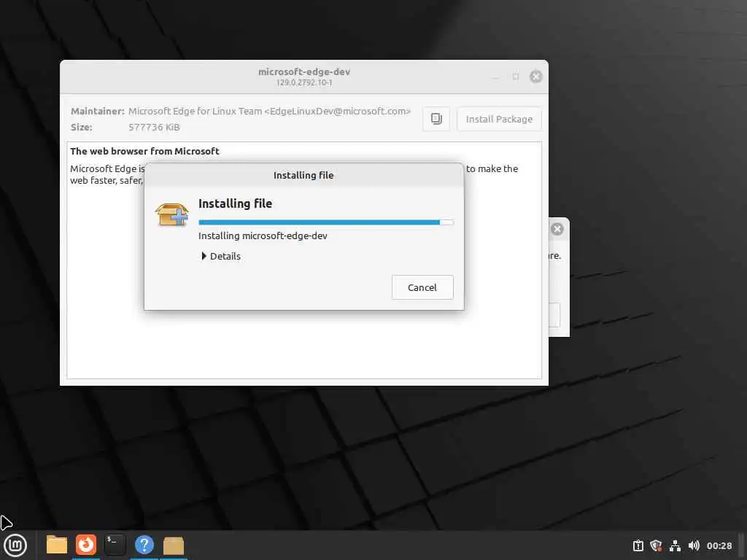
Task: Click the Install Package button
Action: [x=499, y=119]
